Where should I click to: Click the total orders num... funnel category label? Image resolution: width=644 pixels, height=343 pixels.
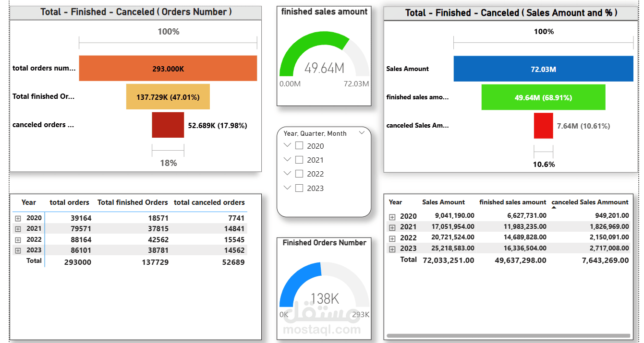[x=44, y=68]
